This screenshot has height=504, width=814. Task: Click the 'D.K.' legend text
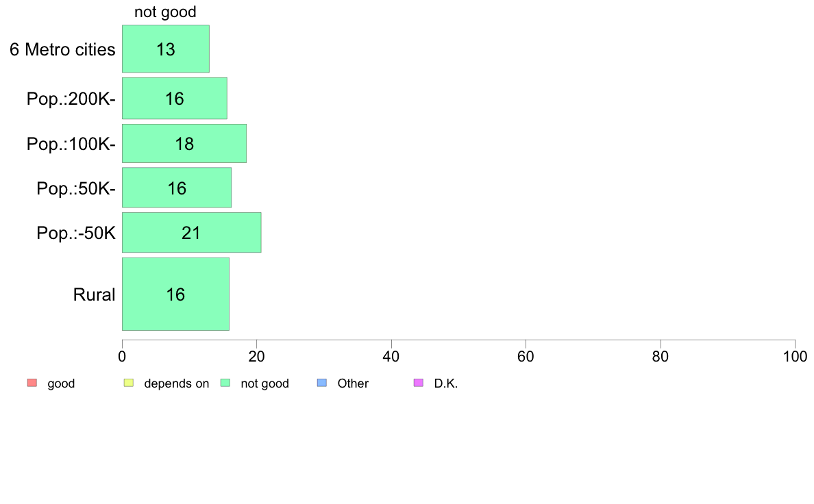coord(446,383)
